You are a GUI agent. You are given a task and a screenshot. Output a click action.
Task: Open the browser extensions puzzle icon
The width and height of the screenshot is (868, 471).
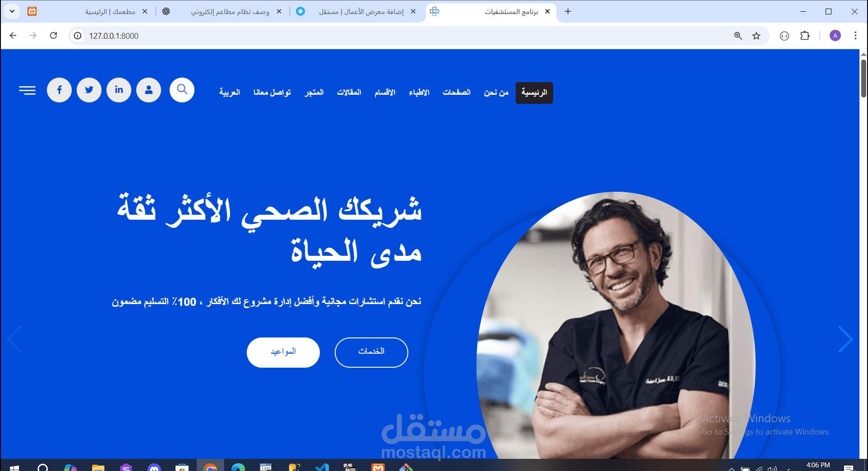click(x=805, y=36)
